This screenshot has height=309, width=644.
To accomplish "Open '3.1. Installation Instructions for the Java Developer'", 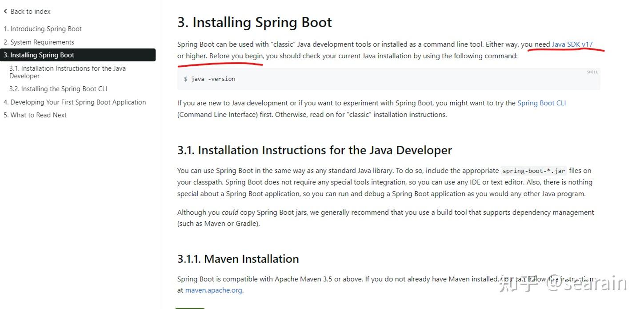I will 68,72.
